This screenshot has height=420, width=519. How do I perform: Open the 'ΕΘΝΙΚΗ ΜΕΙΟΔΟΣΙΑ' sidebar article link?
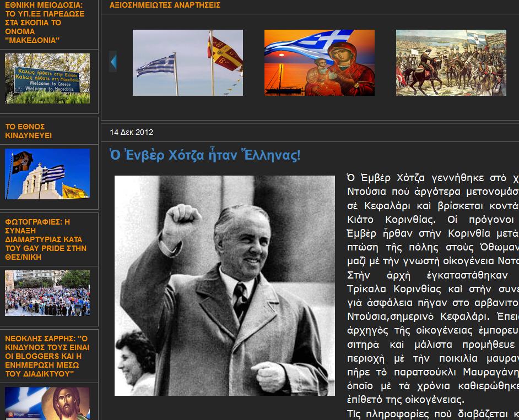pyautogui.click(x=45, y=23)
